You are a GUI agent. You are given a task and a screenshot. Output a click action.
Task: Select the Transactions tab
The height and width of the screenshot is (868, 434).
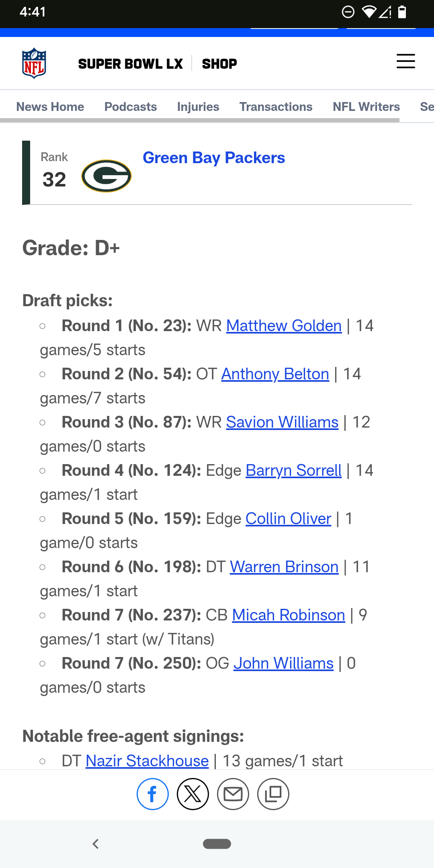[276, 106]
